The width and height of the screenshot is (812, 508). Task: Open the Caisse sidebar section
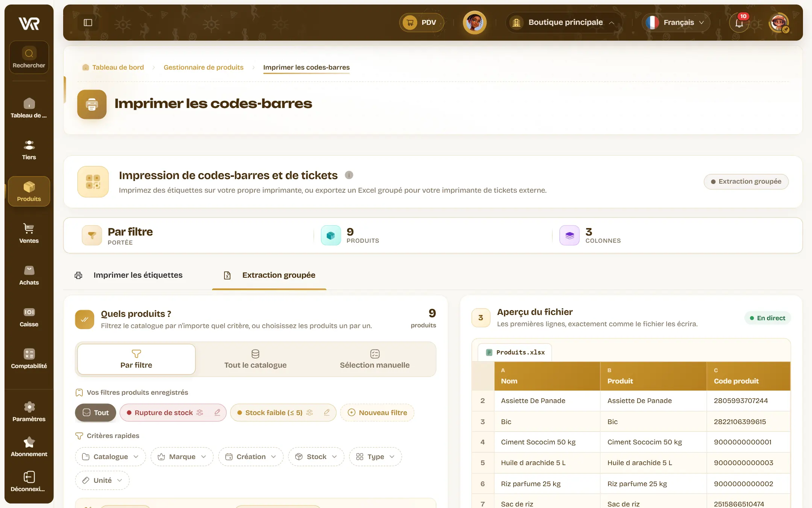tap(29, 317)
